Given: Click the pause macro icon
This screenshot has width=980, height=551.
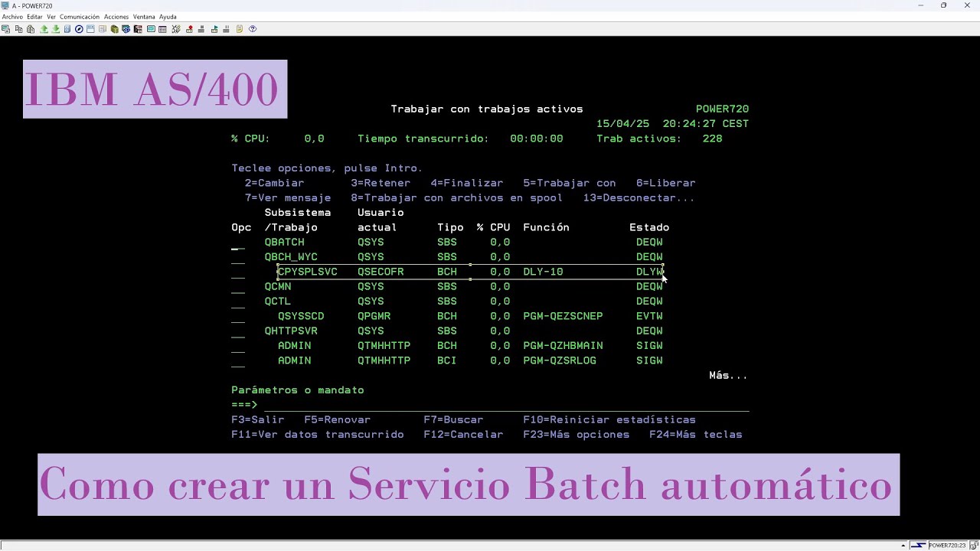Looking at the screenshot, I should 227,29.
